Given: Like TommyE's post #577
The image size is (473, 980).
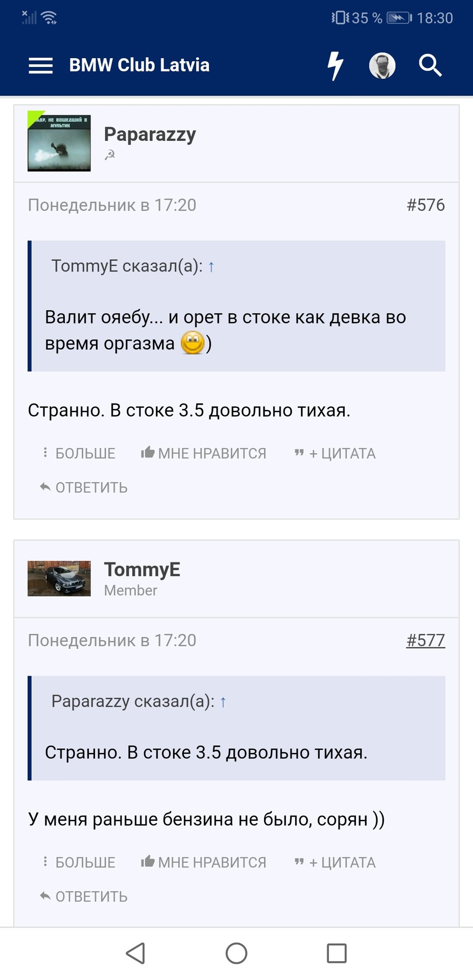Looking at the screenshot, I should click(x=204, y=862).
